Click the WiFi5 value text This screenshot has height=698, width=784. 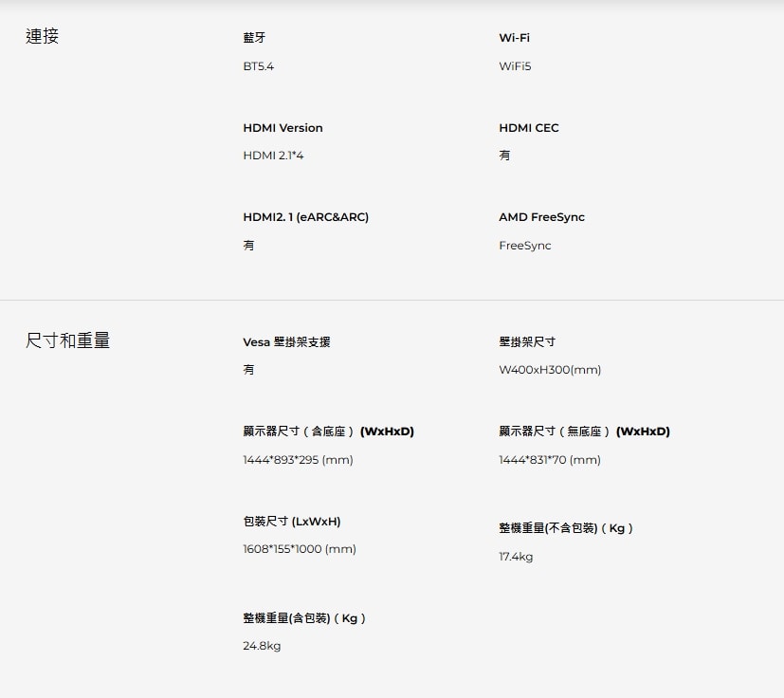point(515,66)
